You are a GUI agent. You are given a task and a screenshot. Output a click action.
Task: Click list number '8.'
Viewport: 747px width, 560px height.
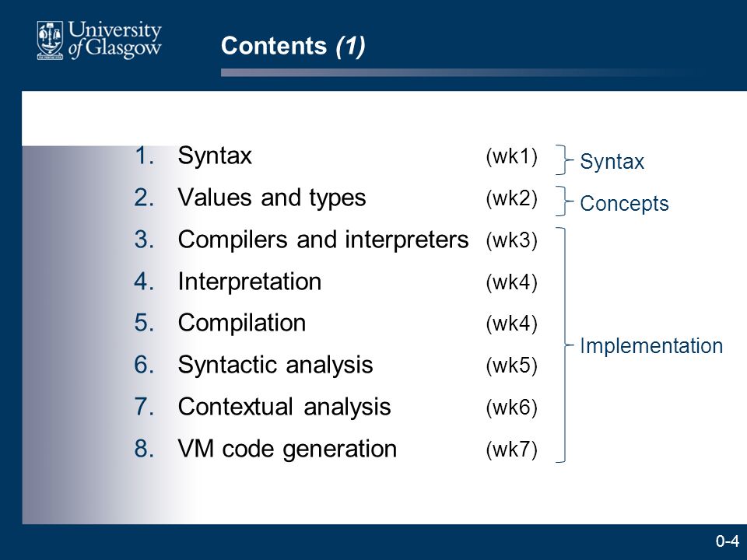145,449
